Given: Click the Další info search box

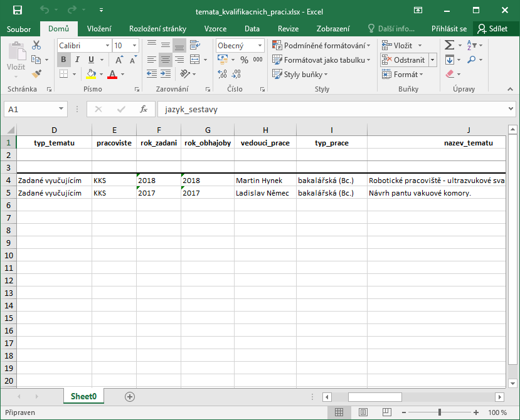Looking at the screenshot, I should [391, 29].
